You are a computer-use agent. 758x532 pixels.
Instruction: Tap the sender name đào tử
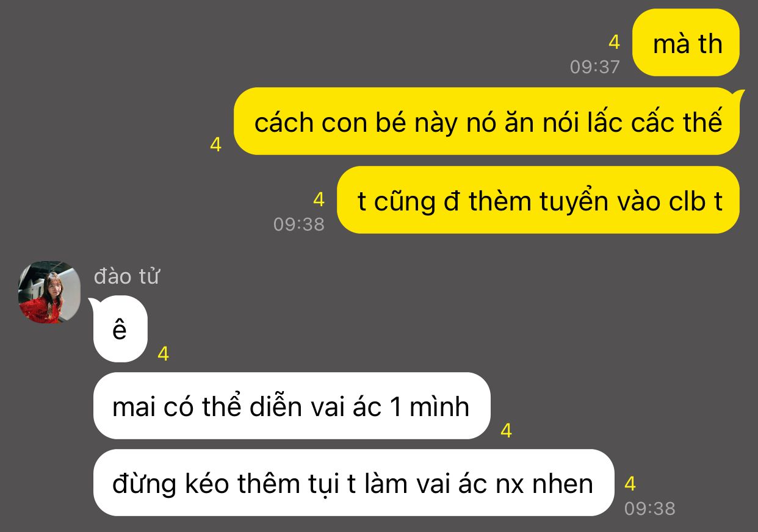(127, 276)
